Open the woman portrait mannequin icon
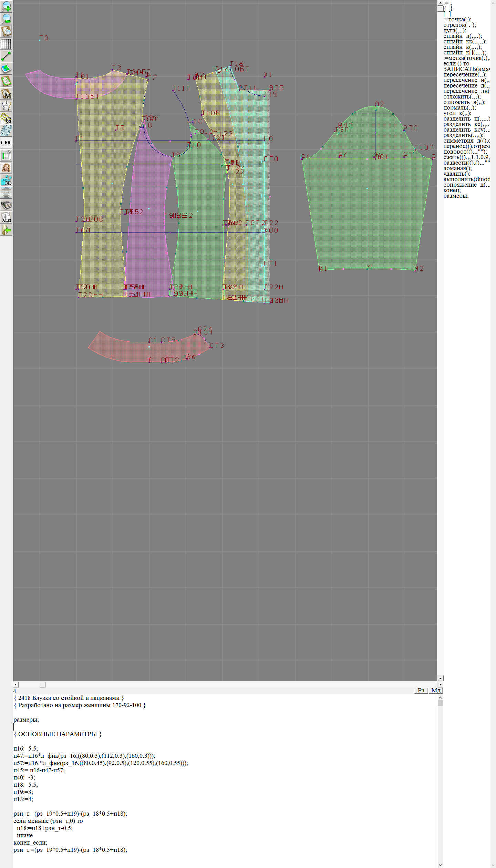 click(6, 168)
